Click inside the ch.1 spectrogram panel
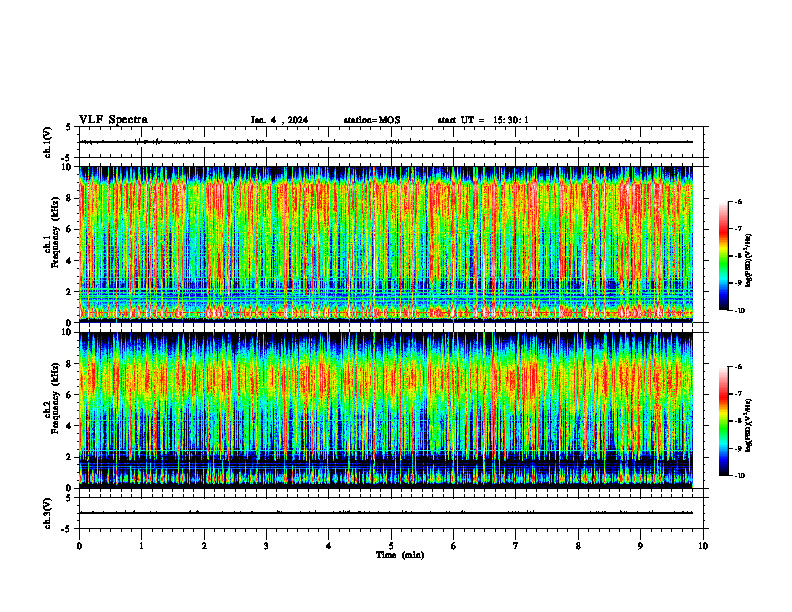This screenshot has width=792, height=612. (x=386, y=244)
